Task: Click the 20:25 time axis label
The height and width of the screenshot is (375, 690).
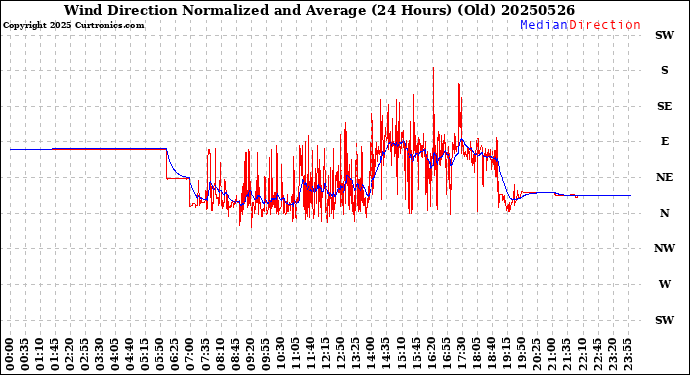Action: (x=537, y=355)
